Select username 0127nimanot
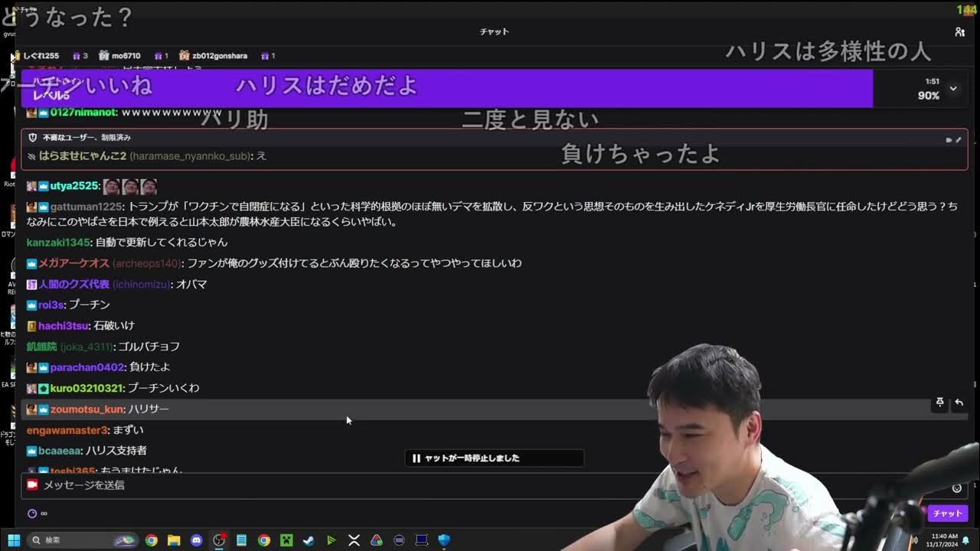Viewport: 980px width, 551px height. click(x=83, y=112)
